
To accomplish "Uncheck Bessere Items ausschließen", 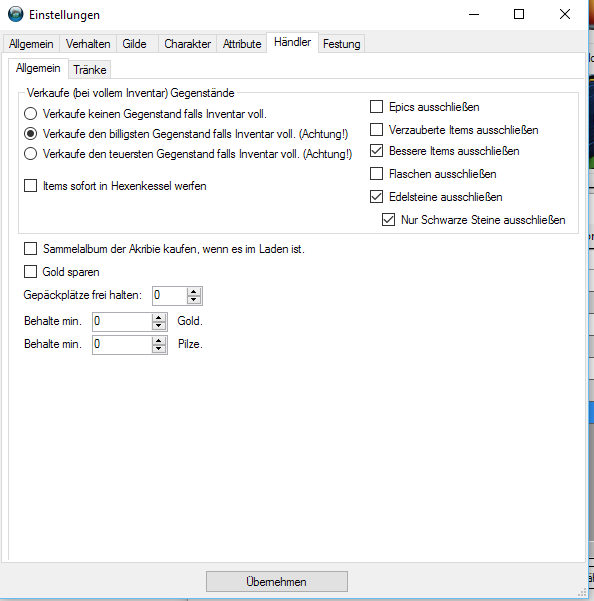I will (376, 151).
